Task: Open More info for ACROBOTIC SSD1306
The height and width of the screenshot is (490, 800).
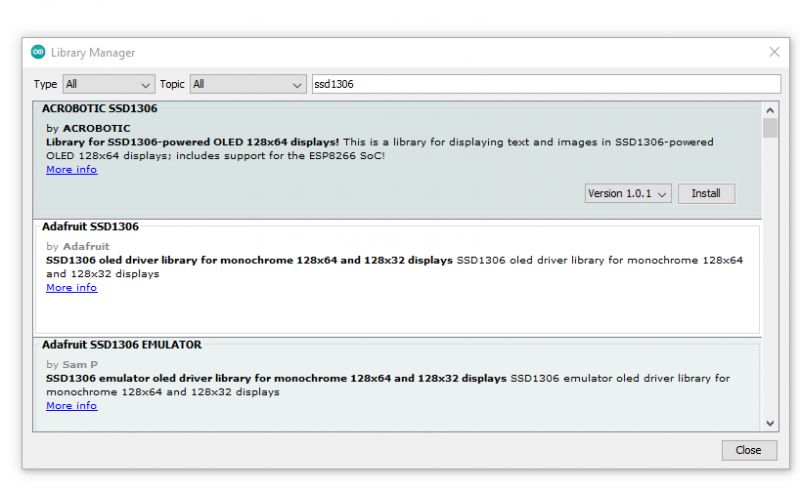Action: (x=71, y=169)
